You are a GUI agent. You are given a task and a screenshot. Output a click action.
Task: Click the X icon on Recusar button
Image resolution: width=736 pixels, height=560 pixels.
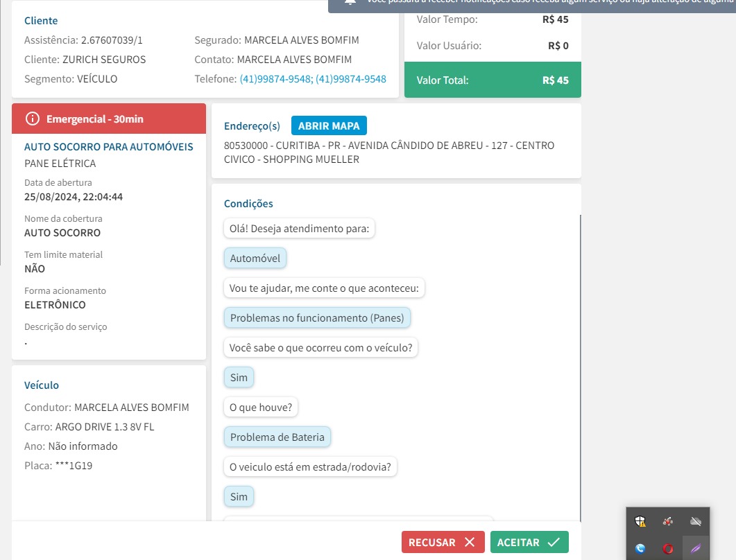470,543
